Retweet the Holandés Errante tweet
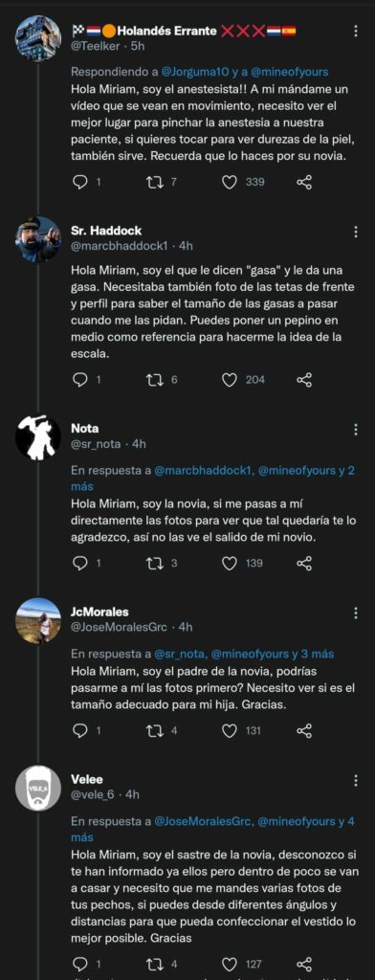The image size is (375, 980). [154, 182]
